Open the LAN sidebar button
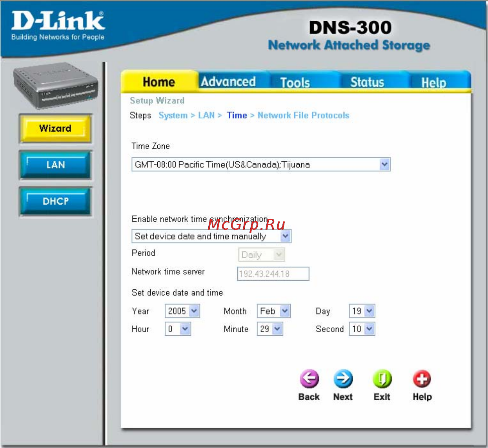The height and width of the screenshot is (448, 488). (55, 165)
